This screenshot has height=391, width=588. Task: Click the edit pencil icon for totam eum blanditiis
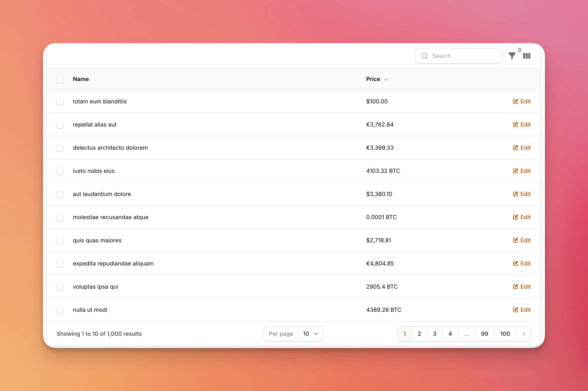[516, 101]
